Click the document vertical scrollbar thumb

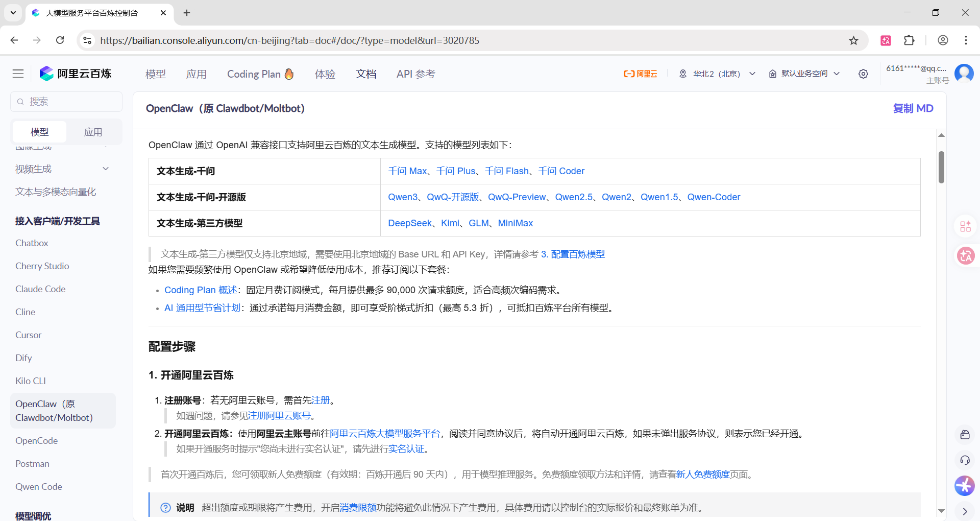pyautogui.click(x=941, y=167)
